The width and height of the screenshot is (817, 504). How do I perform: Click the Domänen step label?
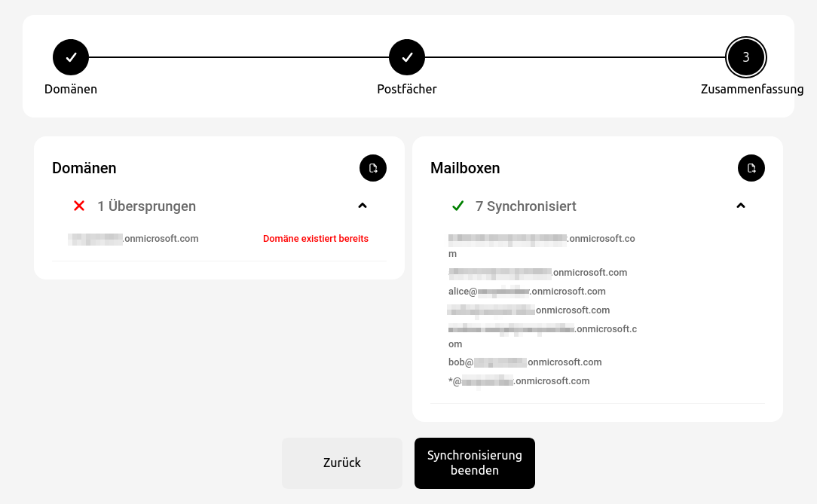click(71, 89)
